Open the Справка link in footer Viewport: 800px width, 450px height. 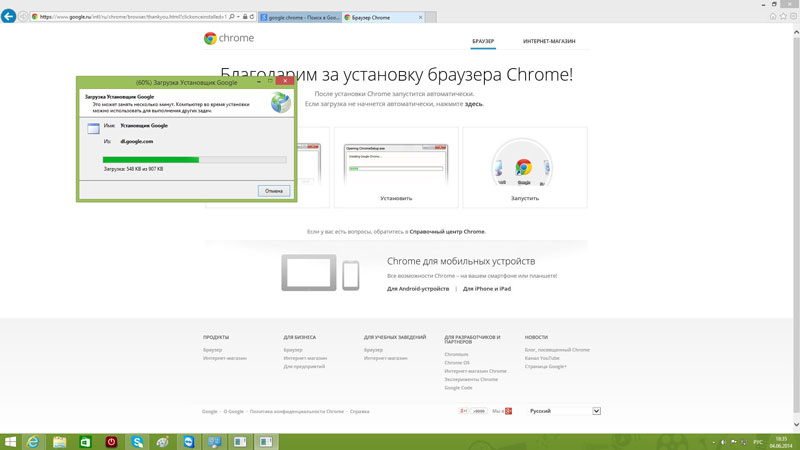(359, 411)
